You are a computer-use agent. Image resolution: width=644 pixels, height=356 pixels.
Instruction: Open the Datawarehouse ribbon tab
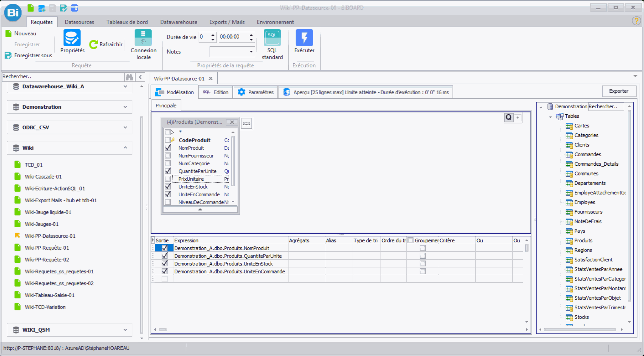[x=179, y=22]
